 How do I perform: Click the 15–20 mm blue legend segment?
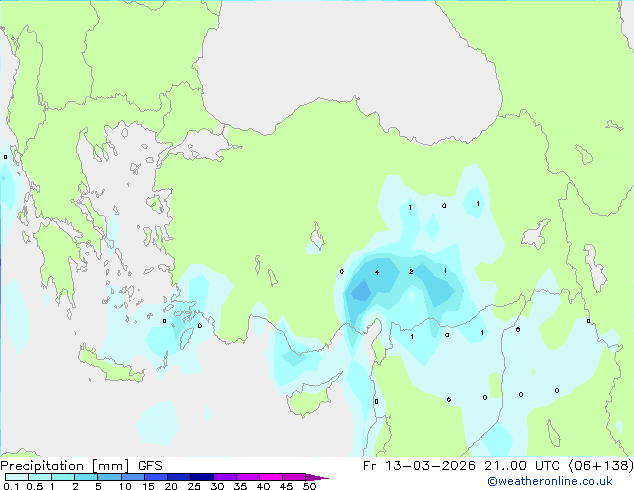click(156, 477)
